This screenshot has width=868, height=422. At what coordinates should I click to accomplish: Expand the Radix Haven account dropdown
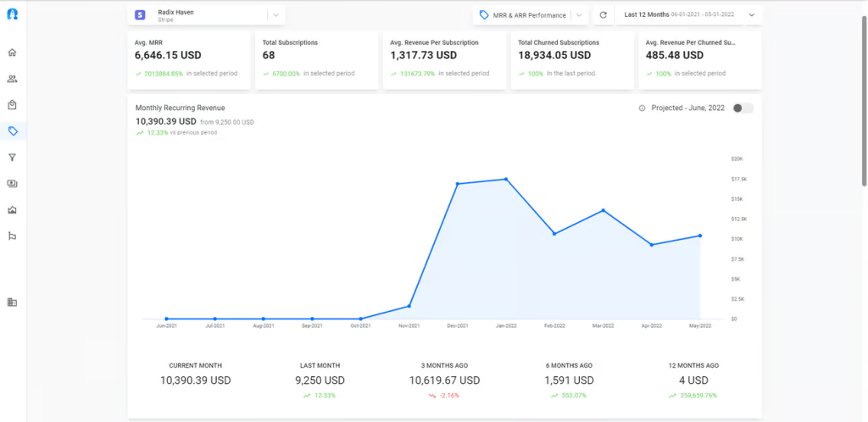pos(275,15)
